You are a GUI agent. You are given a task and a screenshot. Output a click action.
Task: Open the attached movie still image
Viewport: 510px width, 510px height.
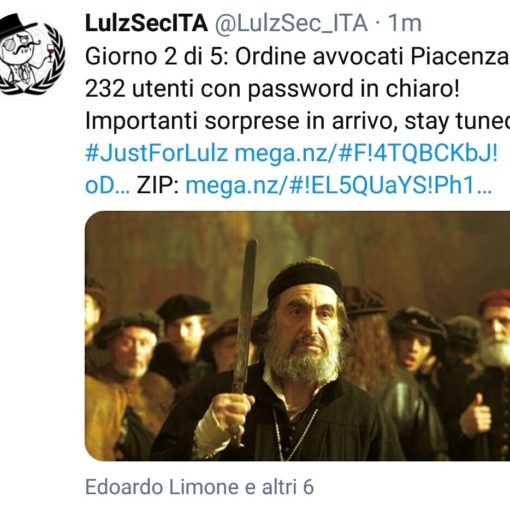pos(297,336)
